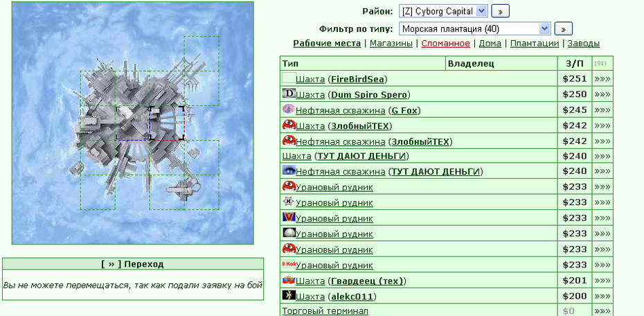Open the Торговый терминал link
Screen dimensions: 644x316
point(325,311)
